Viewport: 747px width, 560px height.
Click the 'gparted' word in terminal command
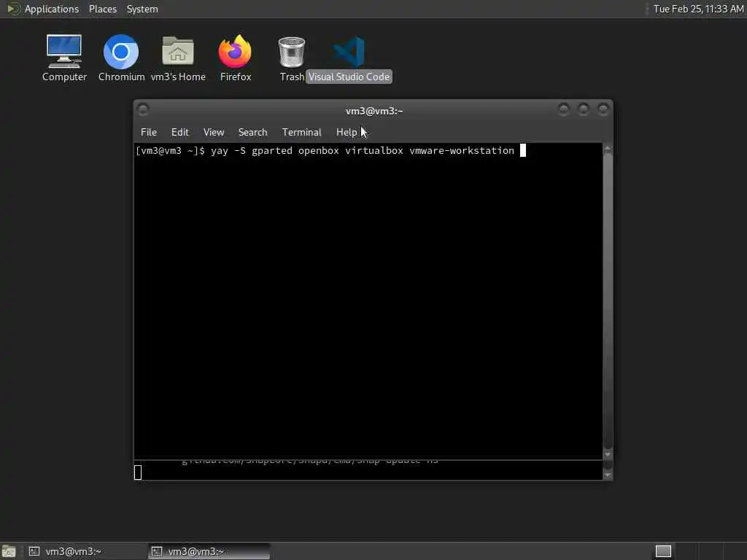coord(271,152)
